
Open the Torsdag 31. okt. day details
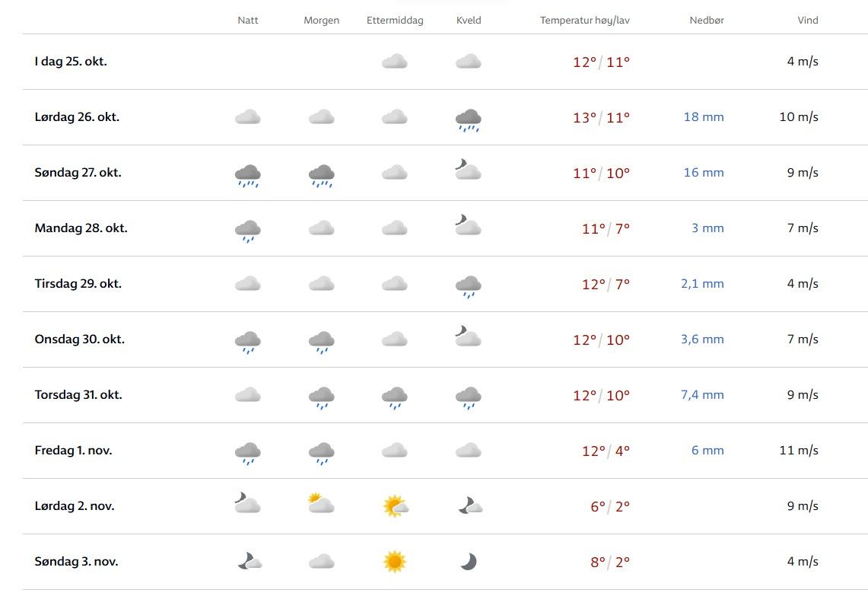tap(78, 395)
